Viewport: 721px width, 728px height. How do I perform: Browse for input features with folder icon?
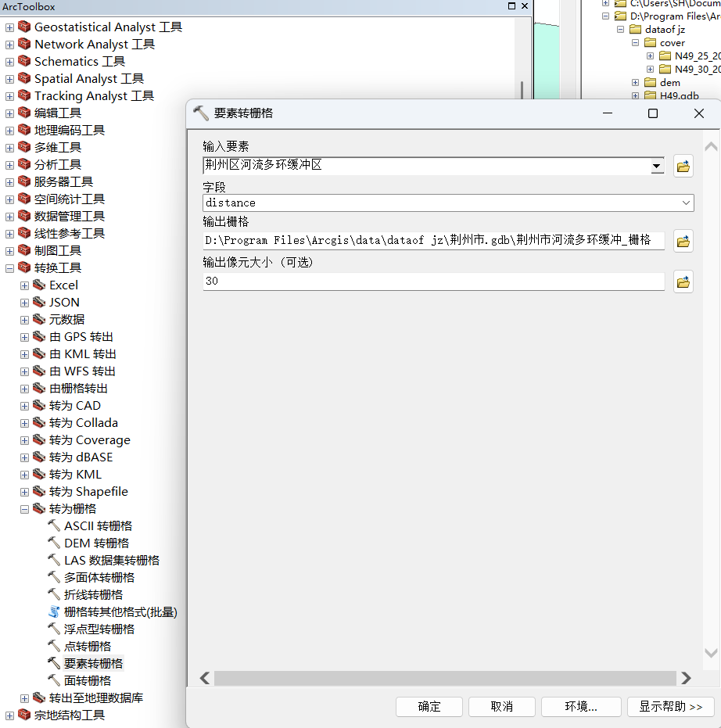coord(683,167)
